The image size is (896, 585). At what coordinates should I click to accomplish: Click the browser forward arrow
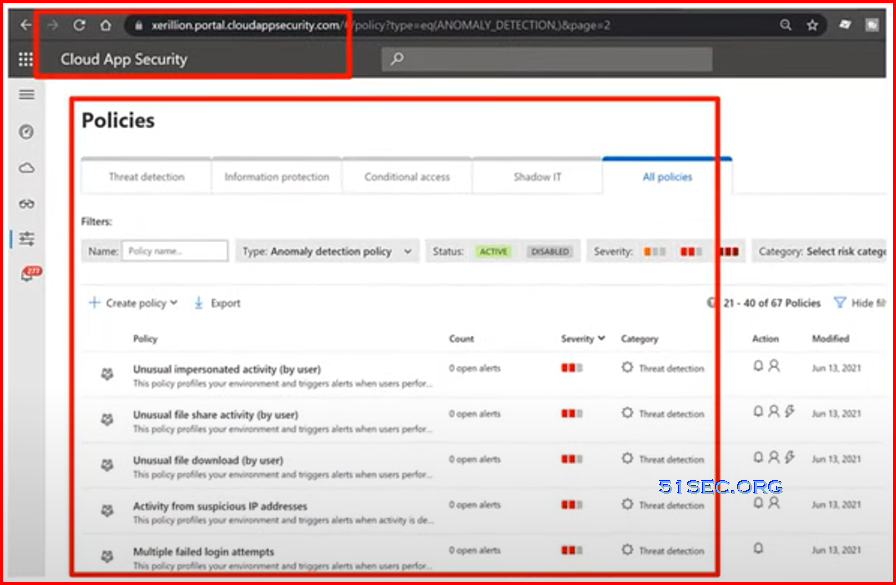click(53, 25)
